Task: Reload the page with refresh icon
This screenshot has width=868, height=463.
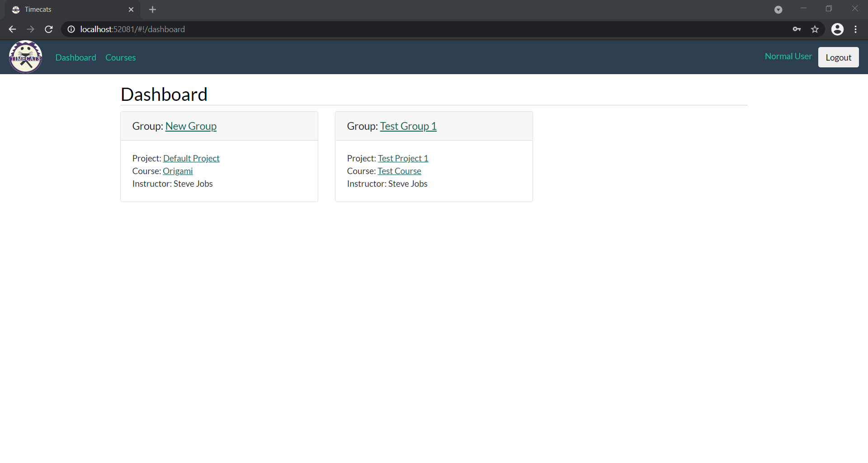Action: tap(49, 29)
